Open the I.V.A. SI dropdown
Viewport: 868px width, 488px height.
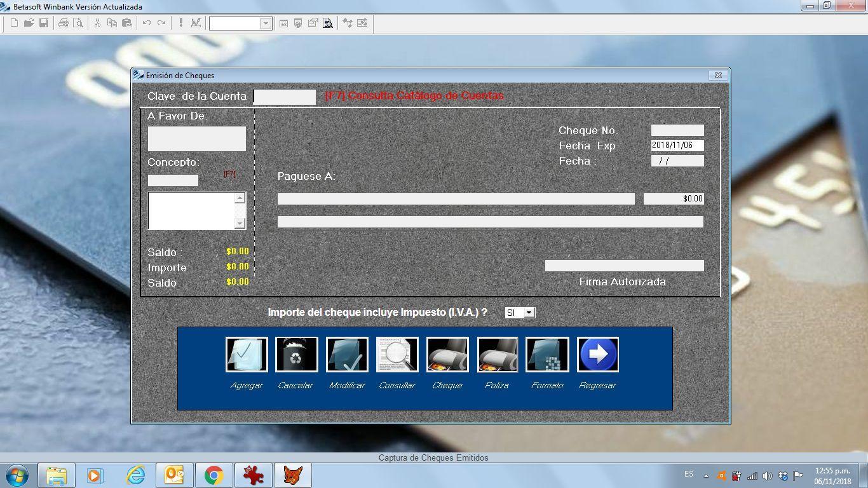tap(529, 313)
